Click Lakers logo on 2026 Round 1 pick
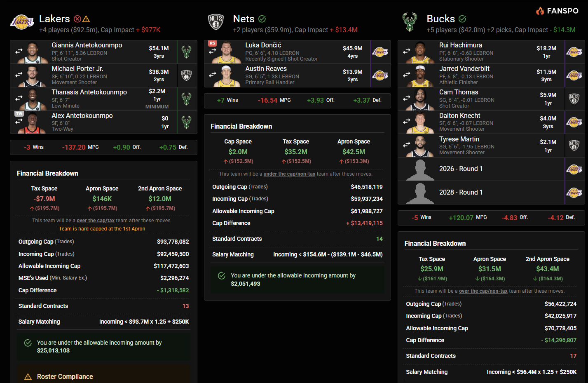 pyautogui.click(x=574, y=169)
